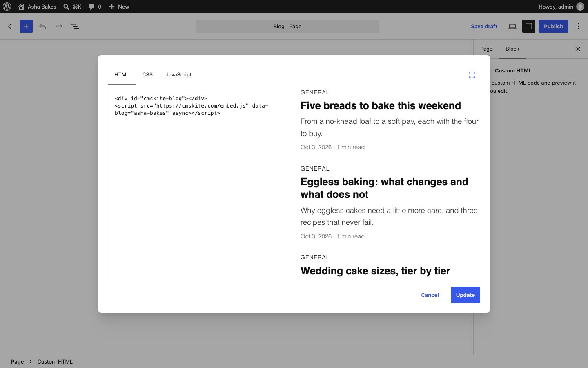
Task: Click Custom HTML in the breadcrumb
Action: coord(55,361)
